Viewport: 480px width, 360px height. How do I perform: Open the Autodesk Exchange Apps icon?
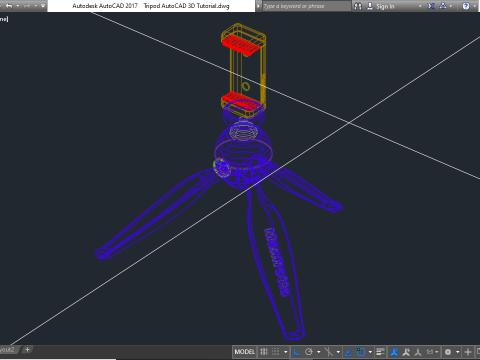pos(431,6)
